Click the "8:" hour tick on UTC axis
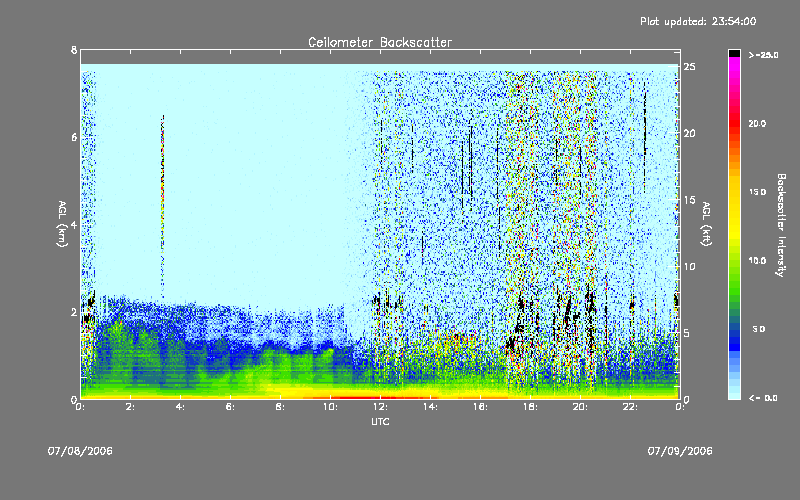The width and height of the screenshot is (800, 500). tap(280, 407)
